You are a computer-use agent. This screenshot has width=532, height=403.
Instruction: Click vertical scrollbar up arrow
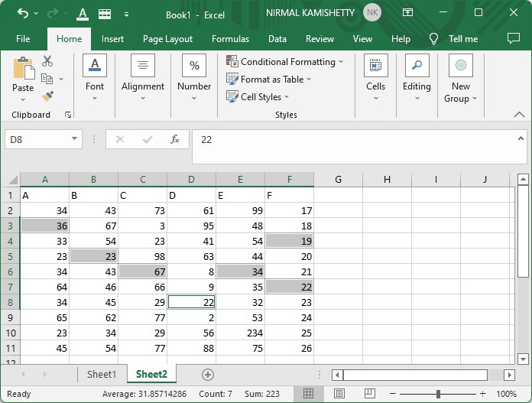pyautogui.click(x=523, y=179)
